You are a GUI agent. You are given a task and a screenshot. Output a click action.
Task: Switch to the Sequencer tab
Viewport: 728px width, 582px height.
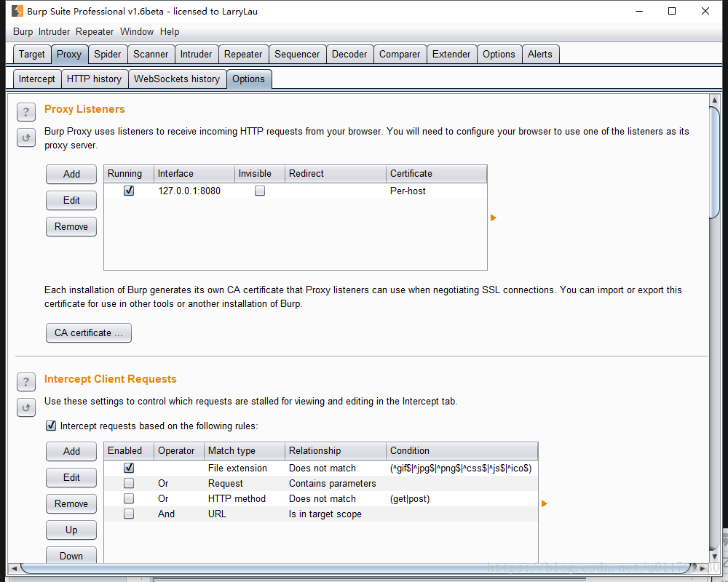297,55
